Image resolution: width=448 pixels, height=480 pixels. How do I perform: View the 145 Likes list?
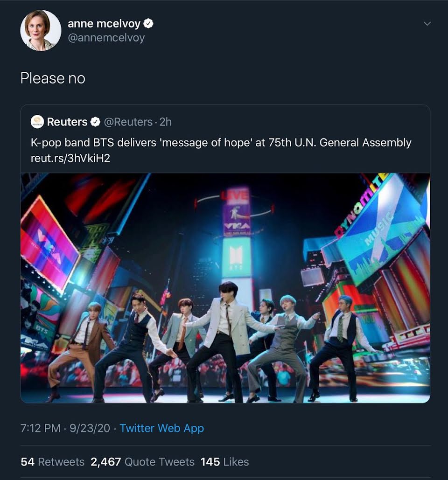[224, 462]
